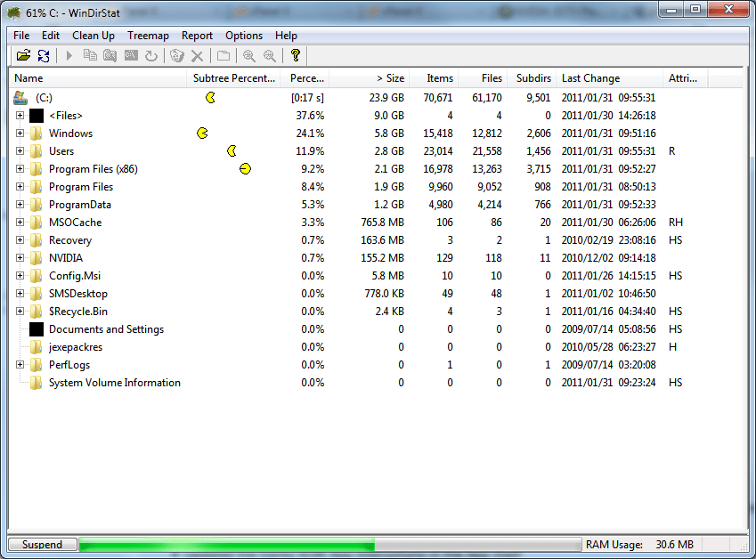
Task: Open the Help menu
Action: tap(286, 36)
